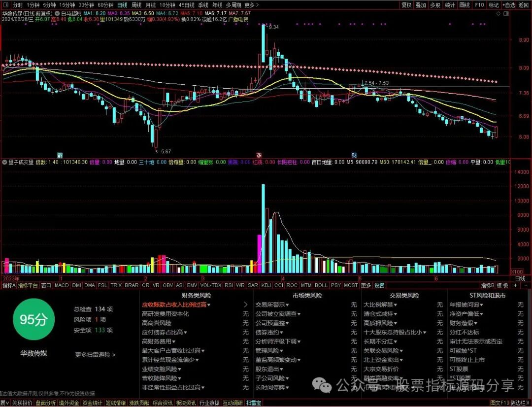Click the 复权 toolbar button
Image resolution: width=532 pixels, height=407 pixels.
click(x=406, y=5)
